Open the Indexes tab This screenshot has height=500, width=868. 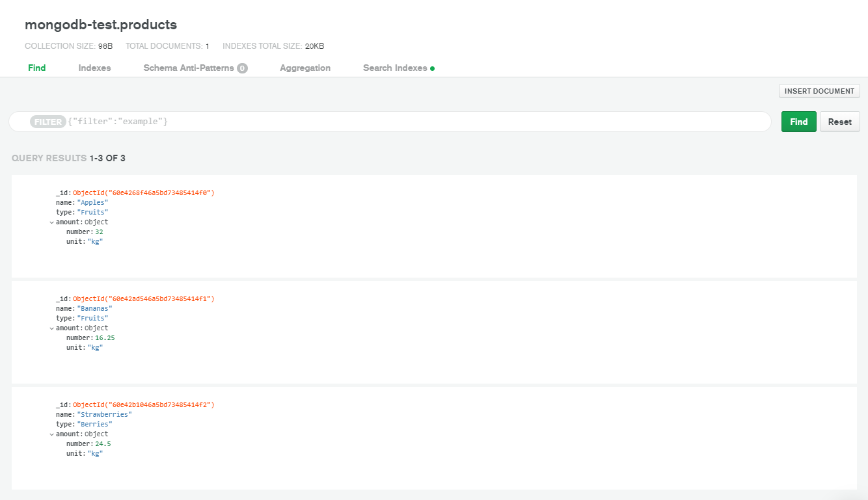click(x=94, y=68)
